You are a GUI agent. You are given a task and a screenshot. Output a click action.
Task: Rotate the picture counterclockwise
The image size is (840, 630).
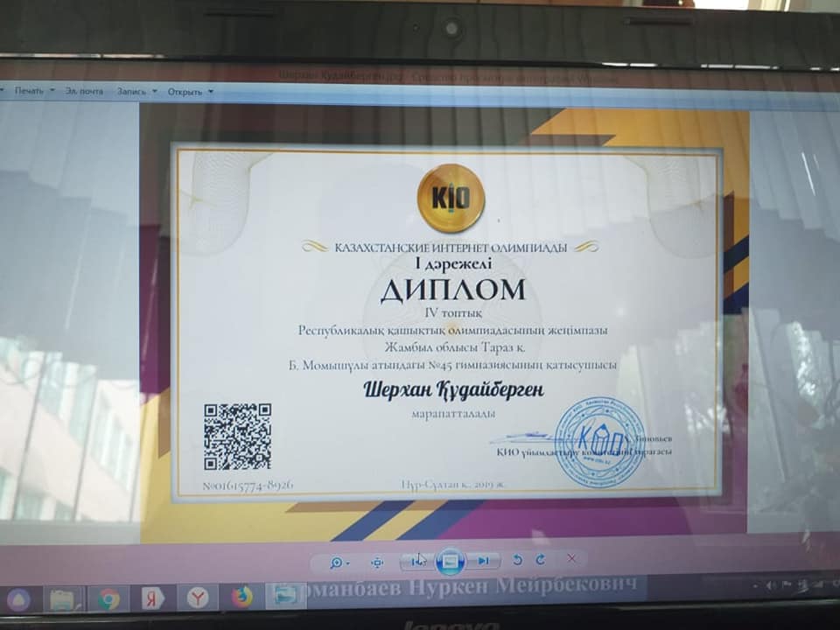coord(517,560)
